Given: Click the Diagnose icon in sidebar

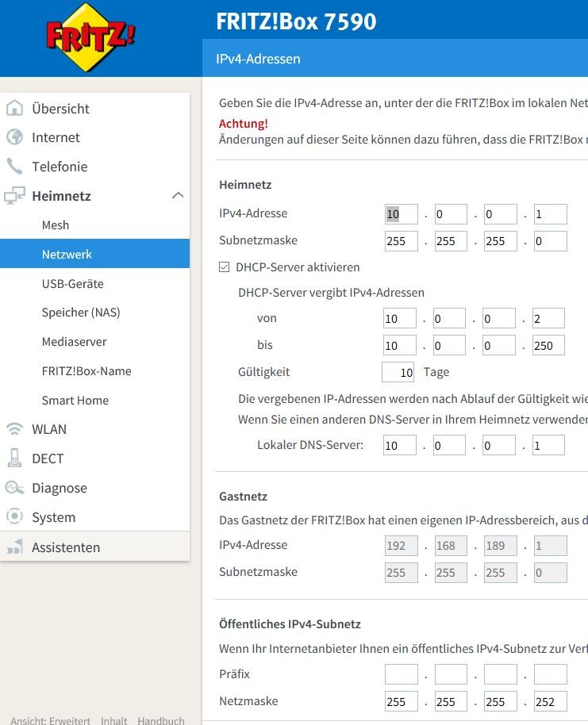Looking at the screenshot, I should pos(14,488).
